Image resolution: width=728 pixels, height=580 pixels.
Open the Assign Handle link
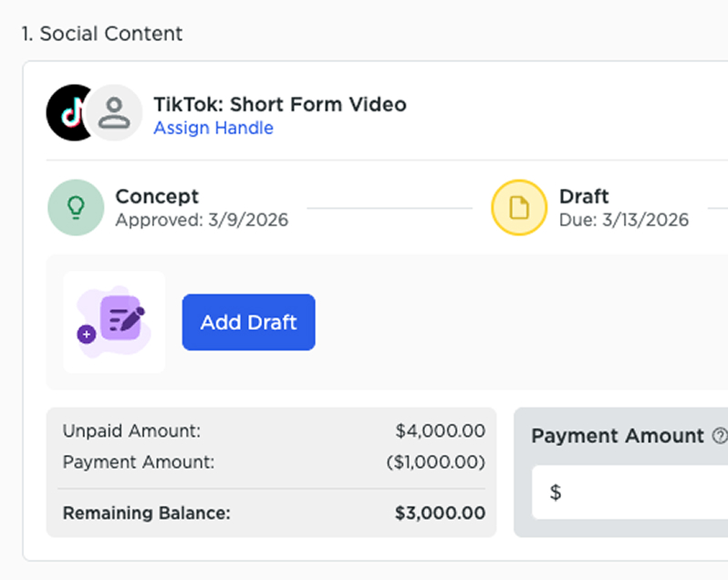213,128
